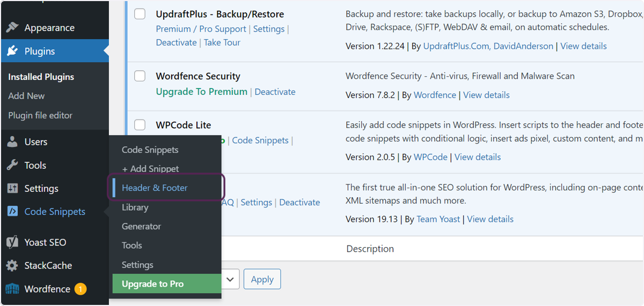Open the WPCode author link
The image size is (644, 306).
pyautogui.click(x=430, y=157)
